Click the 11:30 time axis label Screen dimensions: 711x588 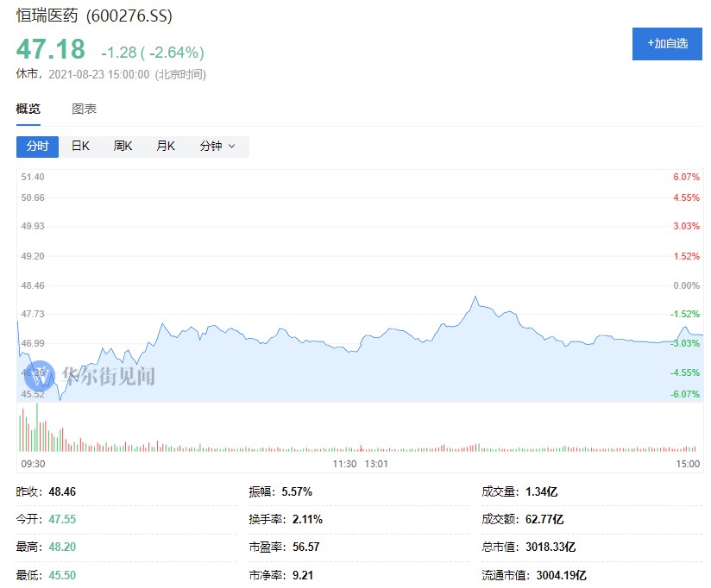(x=344, y=464)
